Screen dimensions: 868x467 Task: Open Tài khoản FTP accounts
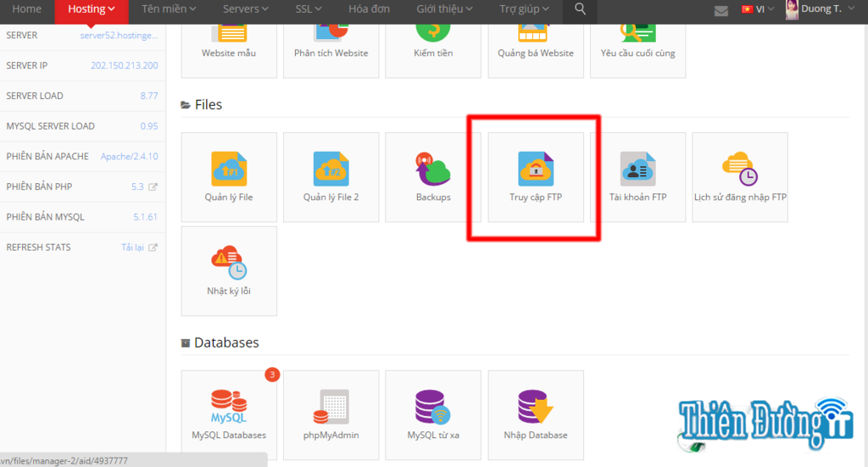[637, 177]
